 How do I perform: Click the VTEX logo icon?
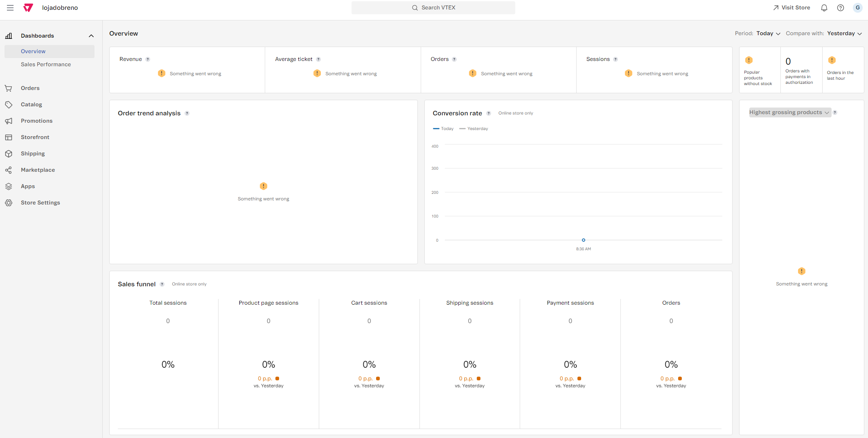click(28, 8)
